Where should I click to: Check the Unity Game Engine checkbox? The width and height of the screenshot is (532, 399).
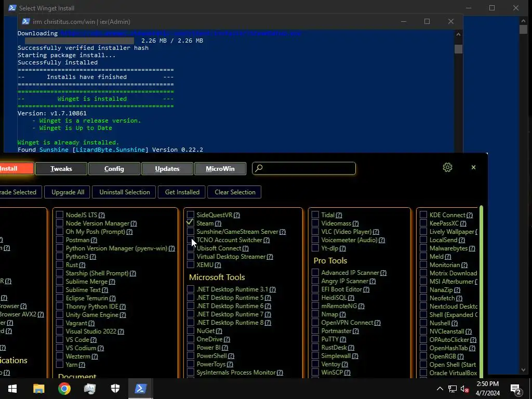tap(60, 314)
